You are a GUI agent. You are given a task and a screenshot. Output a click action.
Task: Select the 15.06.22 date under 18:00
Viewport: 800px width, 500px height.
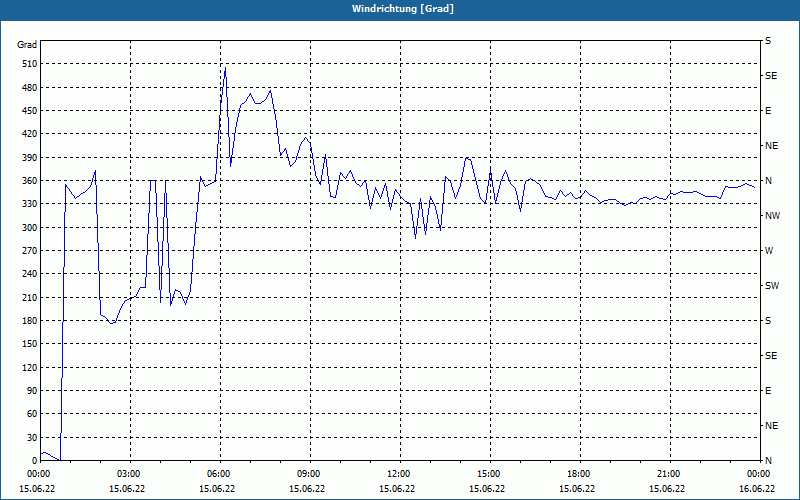pyautogui.click(x=577, y=489)
